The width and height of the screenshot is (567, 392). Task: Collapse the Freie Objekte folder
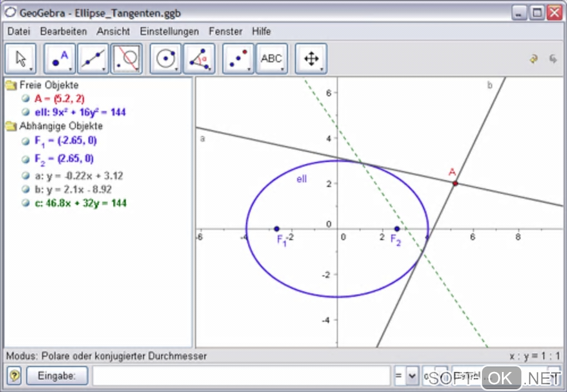click(11, 86)
